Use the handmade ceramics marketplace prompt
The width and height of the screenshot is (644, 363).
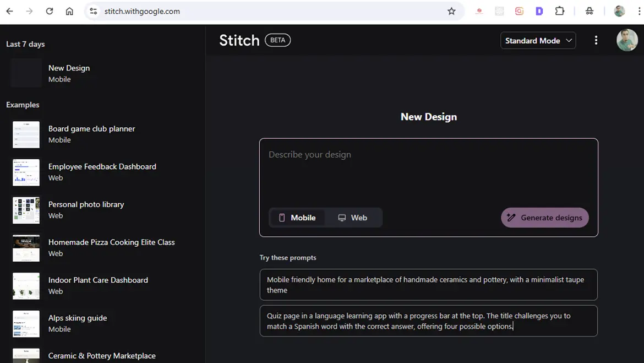click(428, 284)
